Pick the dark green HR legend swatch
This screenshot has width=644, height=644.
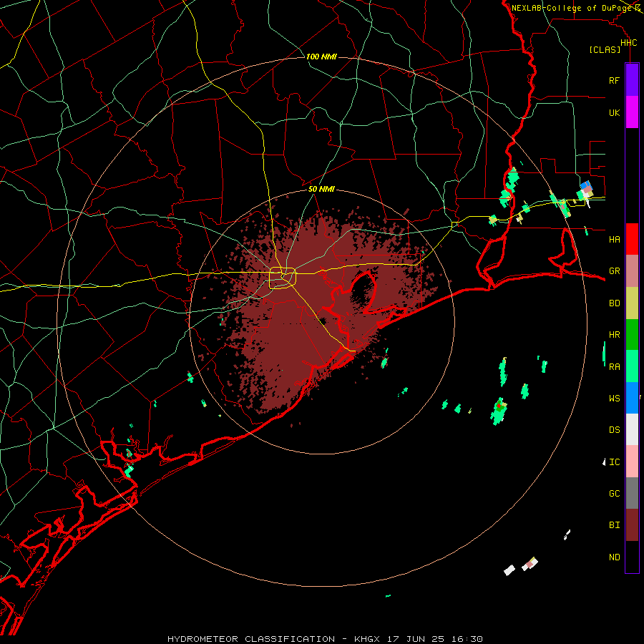pos(632,335)
